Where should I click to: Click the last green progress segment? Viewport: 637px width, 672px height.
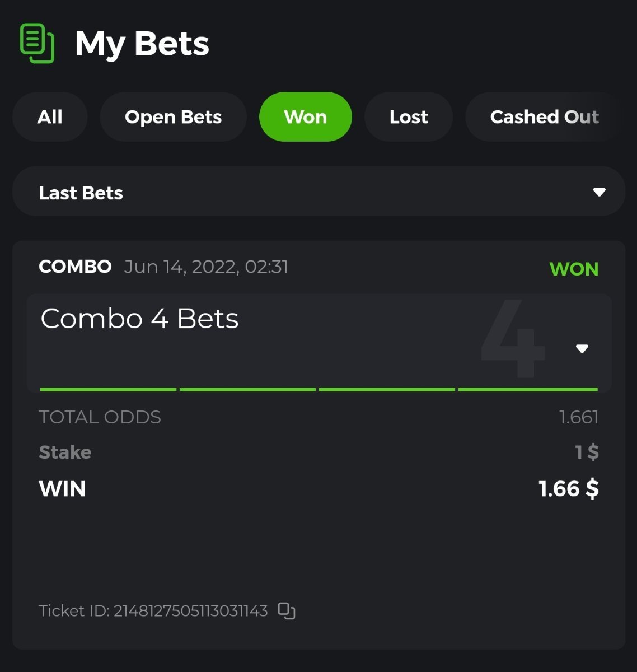[x=528, y=389]
